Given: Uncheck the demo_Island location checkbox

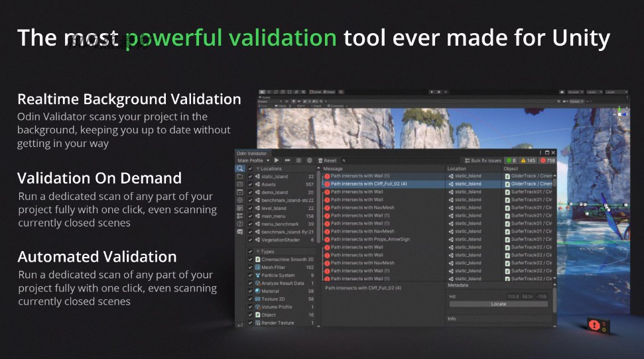Looking at the screenshot, I should coord(250,193).
